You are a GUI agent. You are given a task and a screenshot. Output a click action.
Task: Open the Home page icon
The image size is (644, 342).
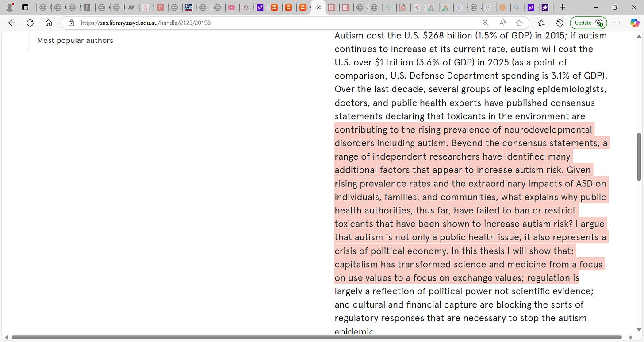[49, 23]
